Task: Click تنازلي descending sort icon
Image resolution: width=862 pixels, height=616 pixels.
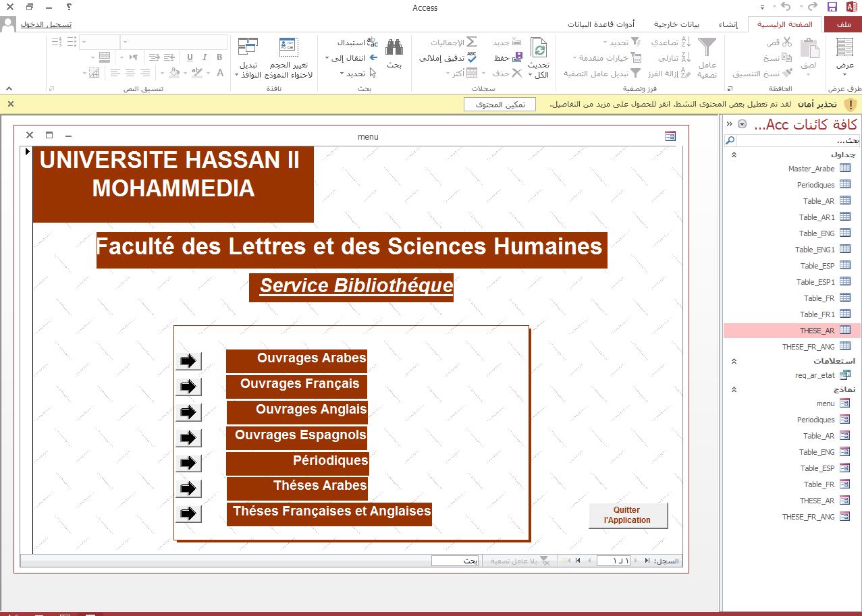Action: [x=686, y=58]
